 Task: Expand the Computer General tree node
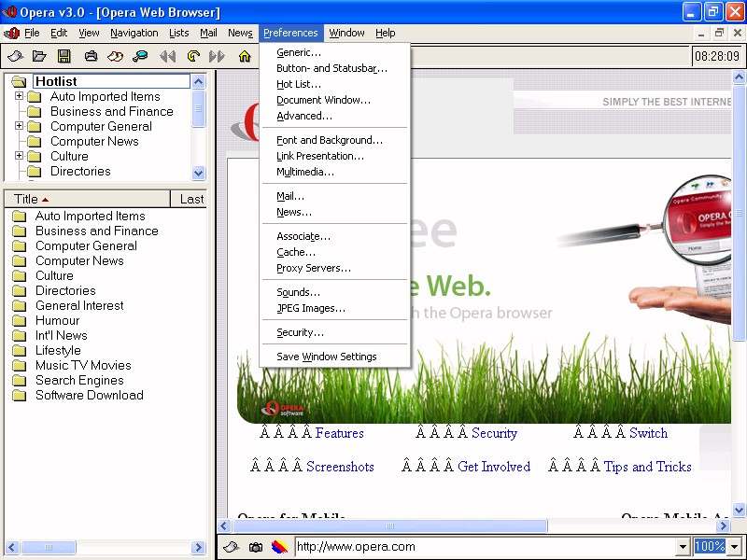(19, 126)
